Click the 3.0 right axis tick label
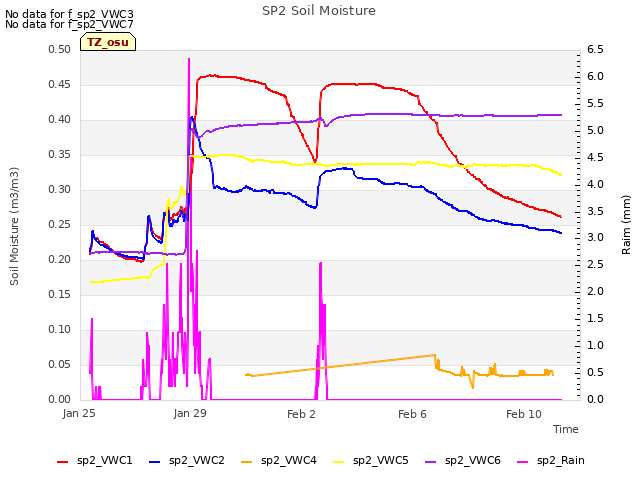640x480 pixels. (595, 238)
